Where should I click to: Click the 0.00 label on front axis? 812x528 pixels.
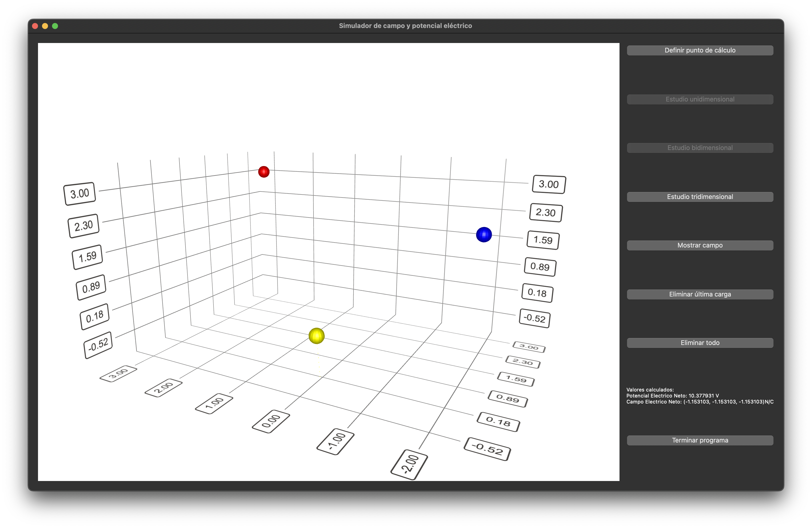click(271, 421)
